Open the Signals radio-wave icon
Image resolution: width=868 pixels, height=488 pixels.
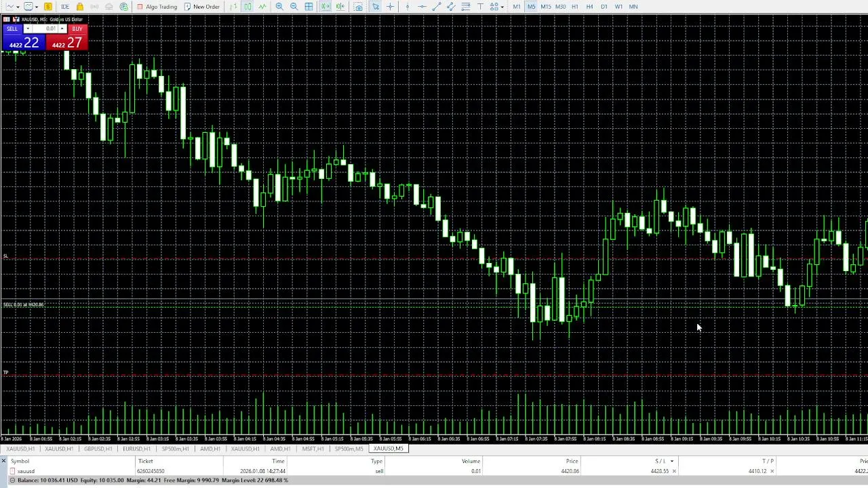point(94,7)
